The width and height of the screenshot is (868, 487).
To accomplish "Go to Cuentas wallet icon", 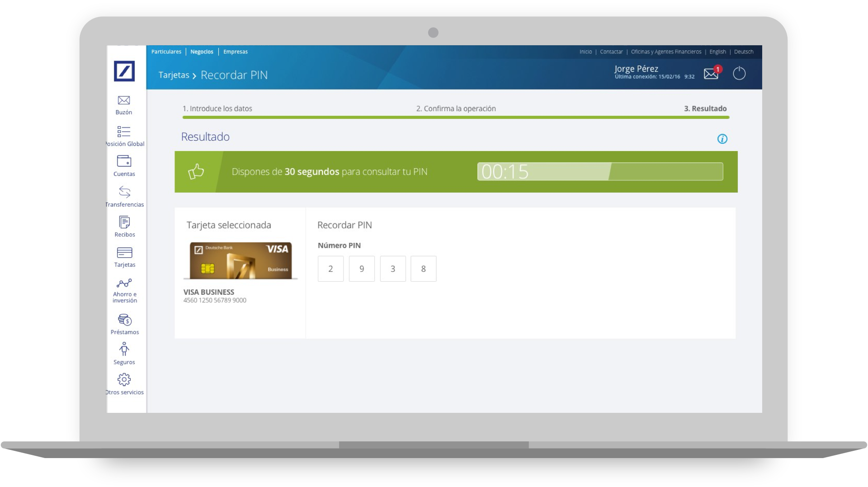I will [124, 161].
